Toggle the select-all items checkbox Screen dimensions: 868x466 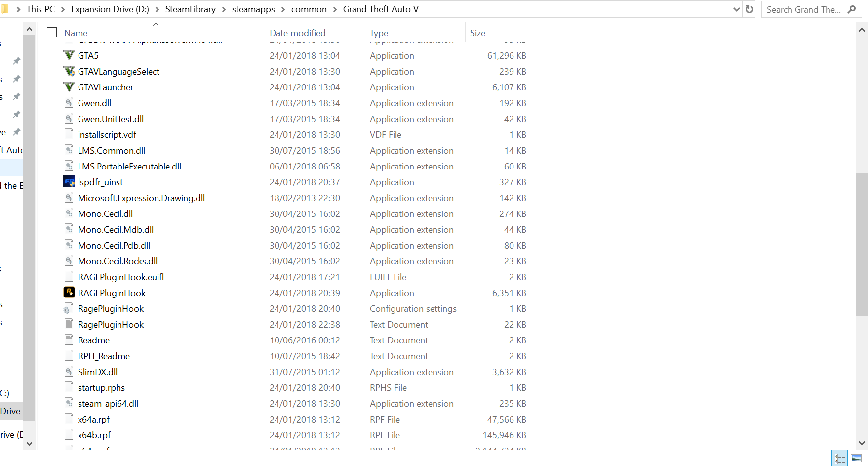tap(52, 33)
